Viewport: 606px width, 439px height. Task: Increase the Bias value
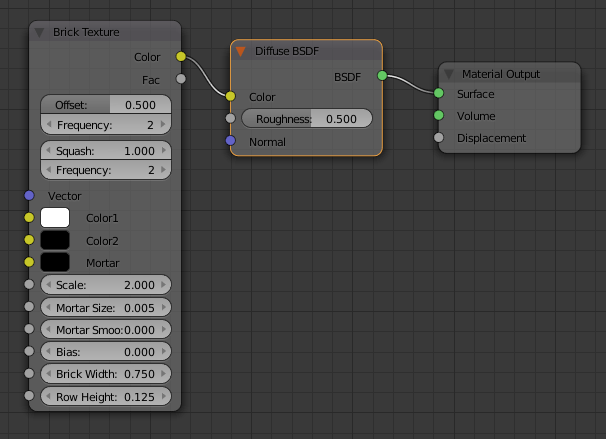(x=163, y=351)
